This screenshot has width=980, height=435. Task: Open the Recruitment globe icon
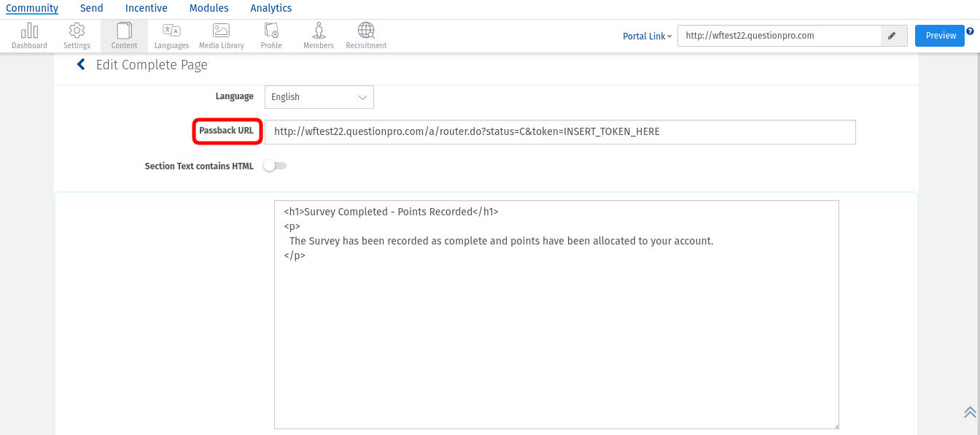[366, 31]
